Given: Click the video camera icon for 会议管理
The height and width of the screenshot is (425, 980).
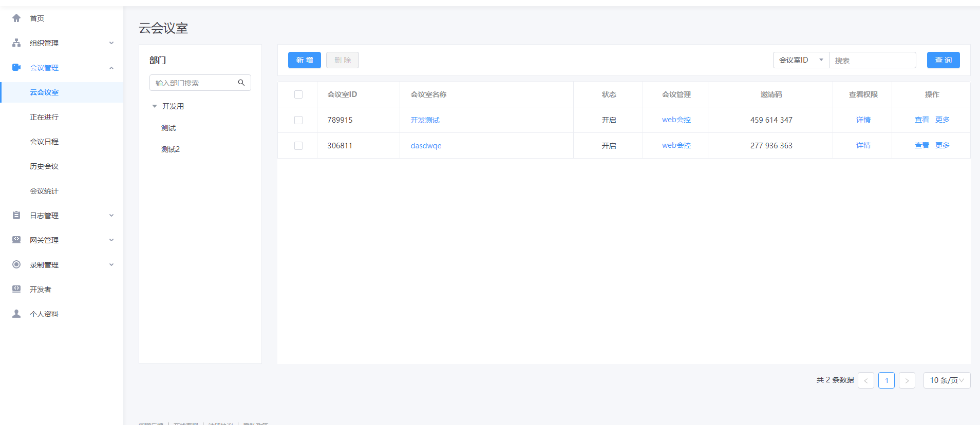Looking at the screenshot, I should click(x=16, y=67).
